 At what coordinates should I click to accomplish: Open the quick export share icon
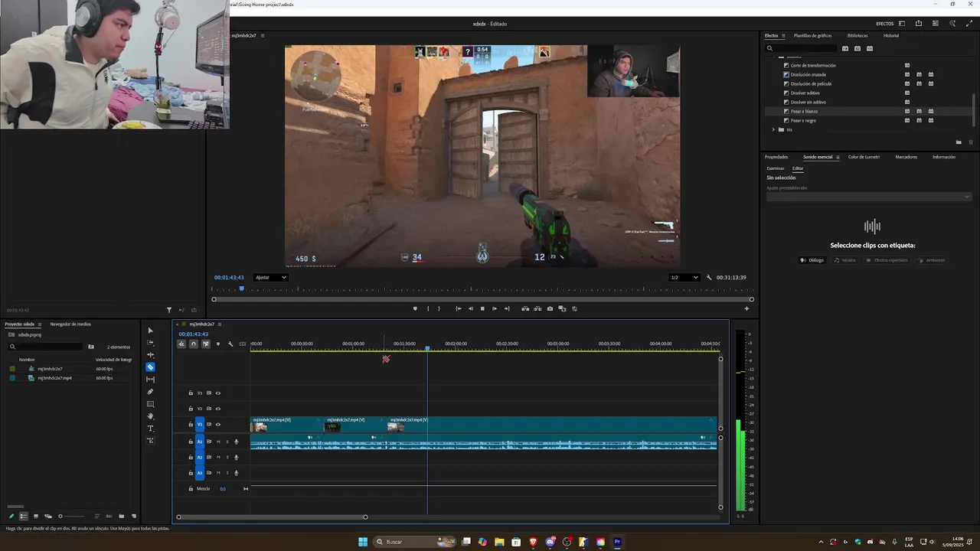[x=918, y=24]
